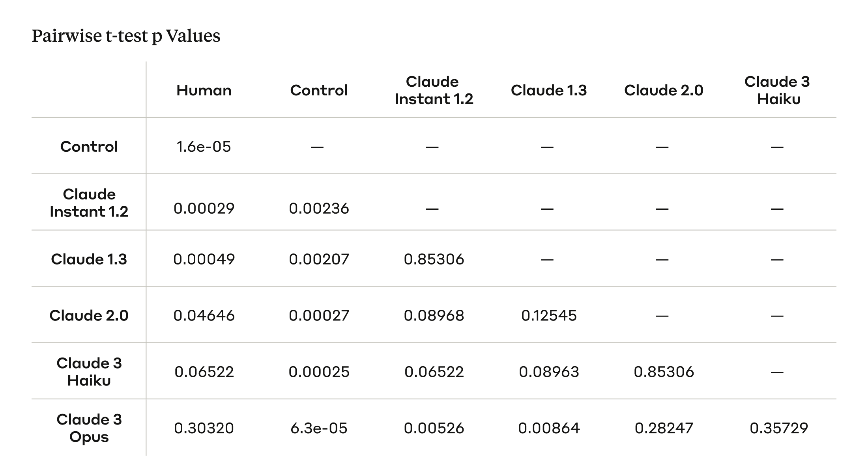Select the Claude Instant 1.2 row label

[x=89, y=203]
